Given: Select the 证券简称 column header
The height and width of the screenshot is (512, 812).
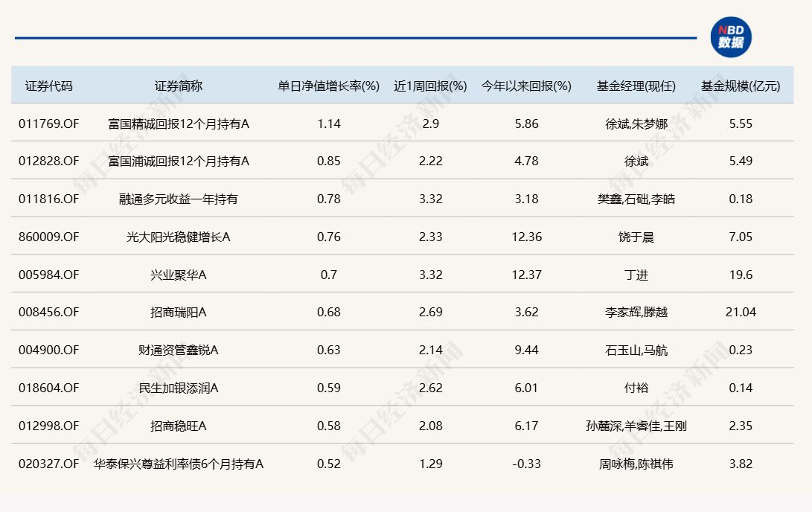Looking at the screenshot, I should pos(179,86).
